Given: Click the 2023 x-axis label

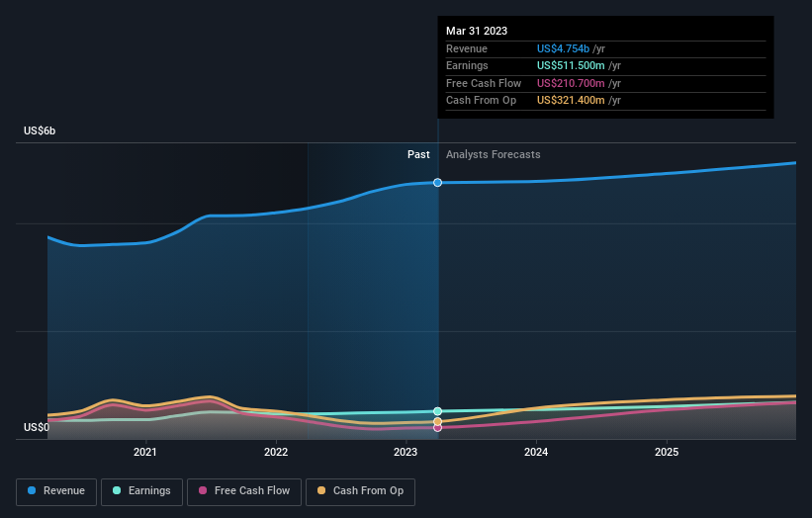Looking at the screenshot, I should pyautogui.click(x=406, y=452).
